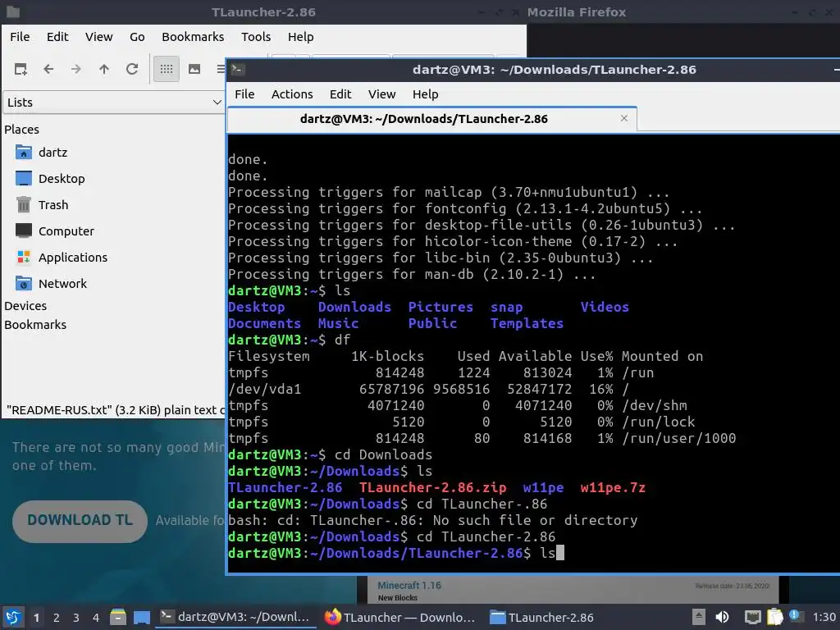Click the network status tray icon
The image size is (840, 630).
tap(752, 617)
